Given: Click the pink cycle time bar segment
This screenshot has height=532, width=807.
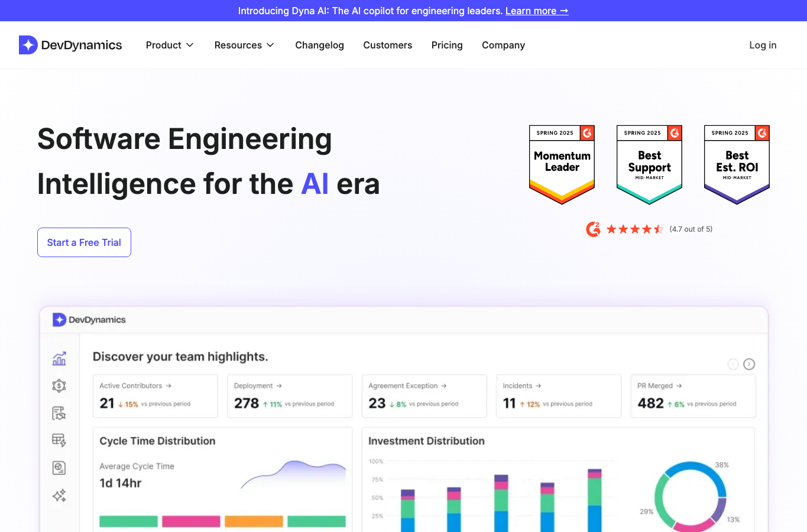Looking at the screenshot, I should [191, 521].
